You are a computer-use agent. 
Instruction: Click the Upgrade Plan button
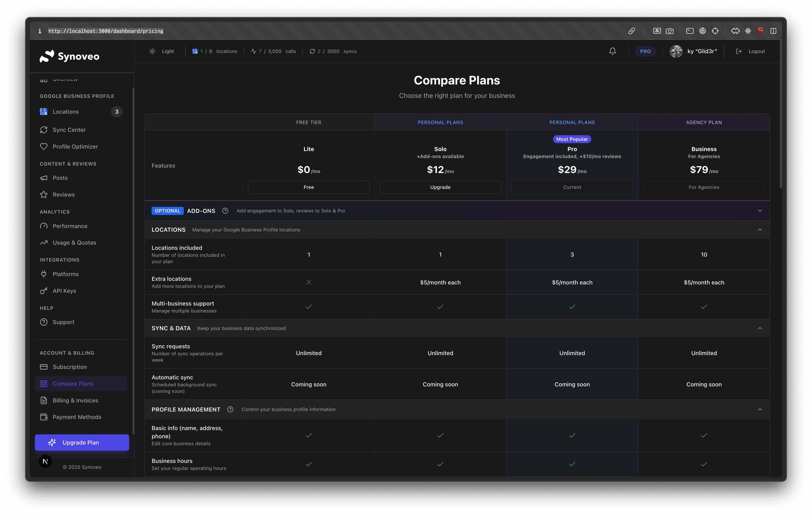pyautogui.click(x=82, y=442)
